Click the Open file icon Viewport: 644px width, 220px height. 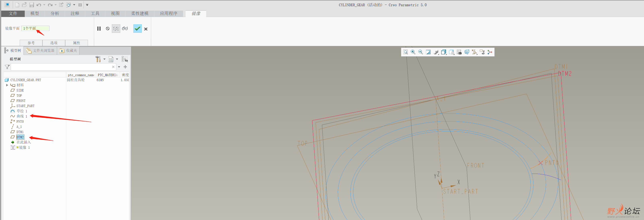click(24, 5)
